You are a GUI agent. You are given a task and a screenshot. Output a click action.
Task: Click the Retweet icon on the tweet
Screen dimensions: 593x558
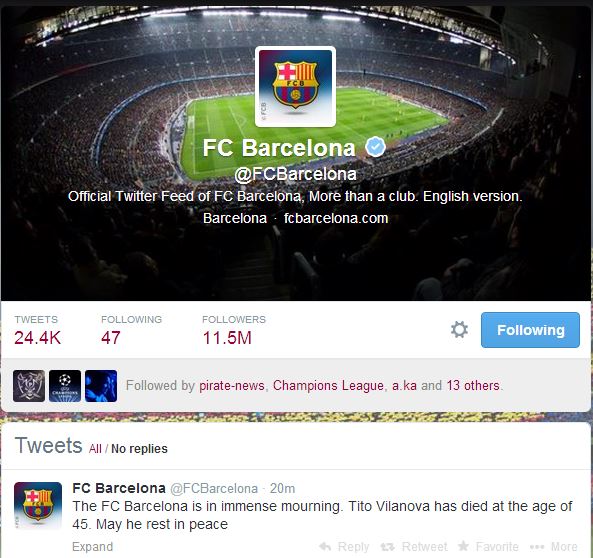tap(387, 547)
